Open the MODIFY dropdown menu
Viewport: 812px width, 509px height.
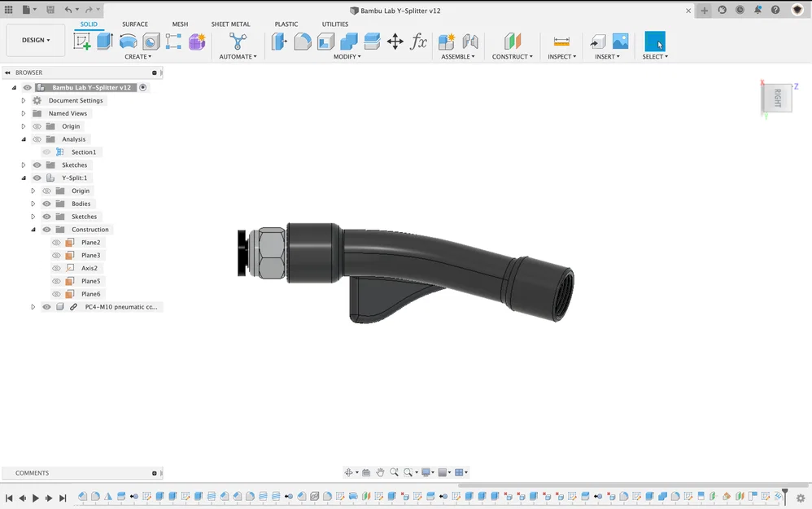pos(347,56)
